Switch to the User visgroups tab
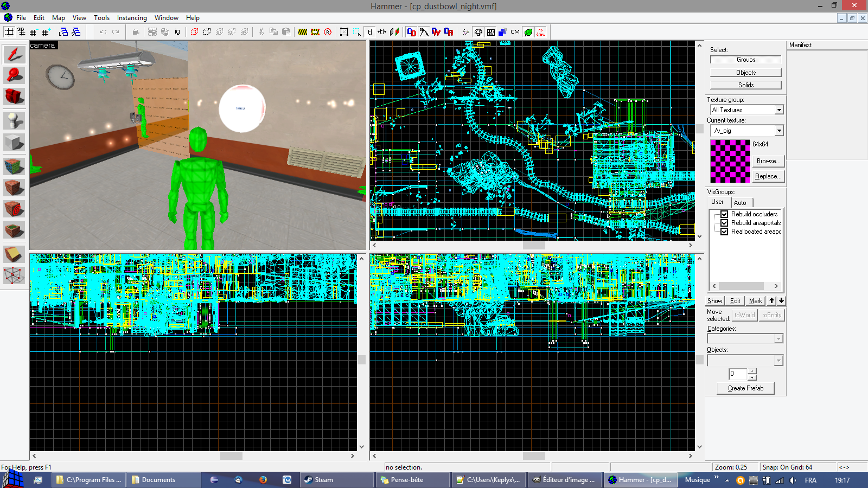The width and height of the screenshot is (868, 488). pos(717,202)
